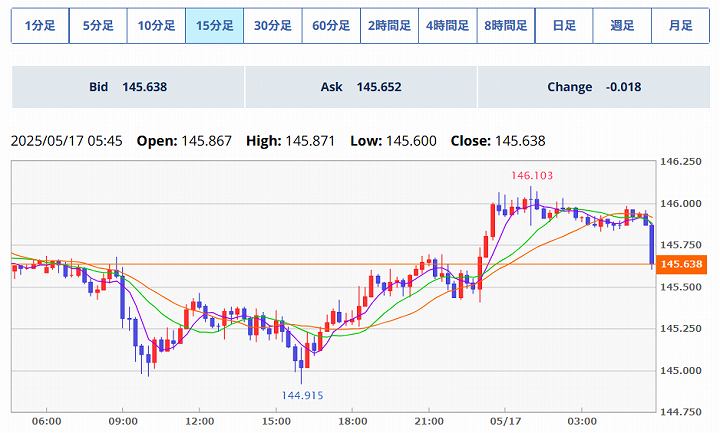Click the Bid 145.638 price cell
Screen dimensions: 720x433
click(128, 87)
